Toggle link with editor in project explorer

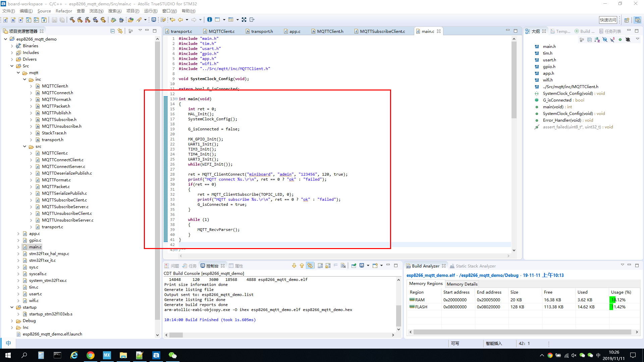tap(120, 31)
